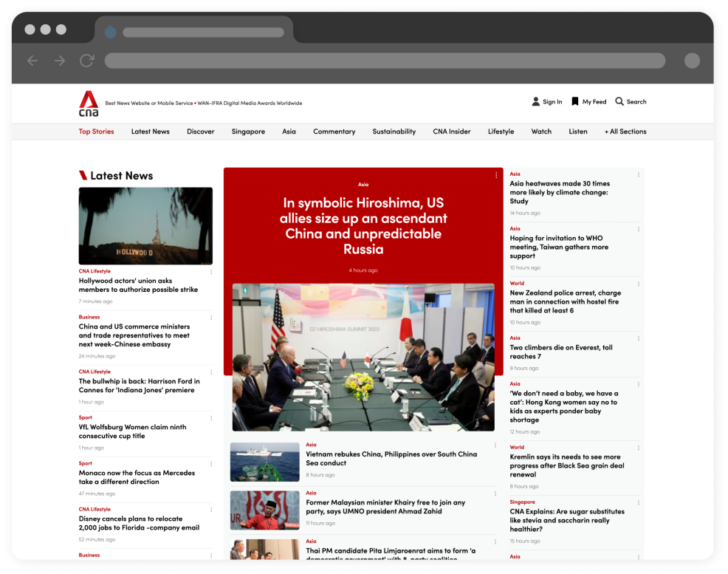Open three-dot menu for Hollywood actors' union story
This screenshot has height=574, width=728.
[x=211, y=272]
